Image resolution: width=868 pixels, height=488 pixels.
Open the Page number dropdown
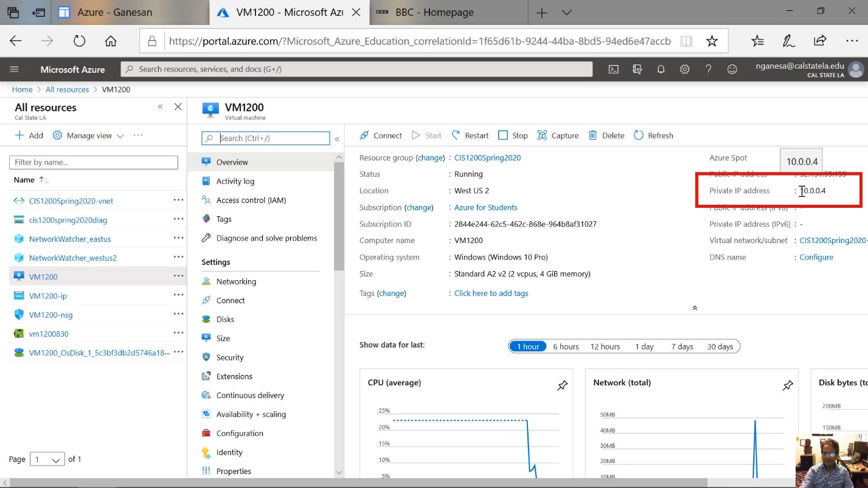click(49, 459)
